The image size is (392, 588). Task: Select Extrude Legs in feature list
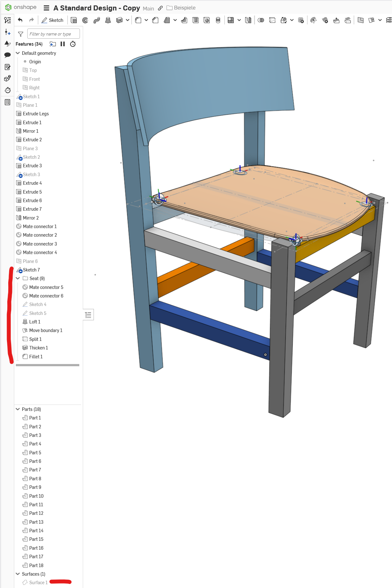[36, 114]
